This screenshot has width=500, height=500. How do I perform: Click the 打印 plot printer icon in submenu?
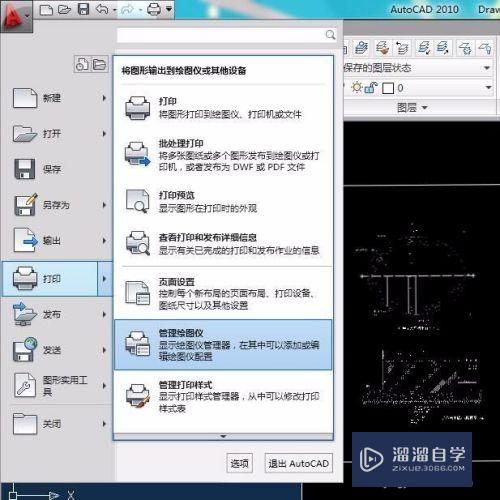(x=137, y=108)
